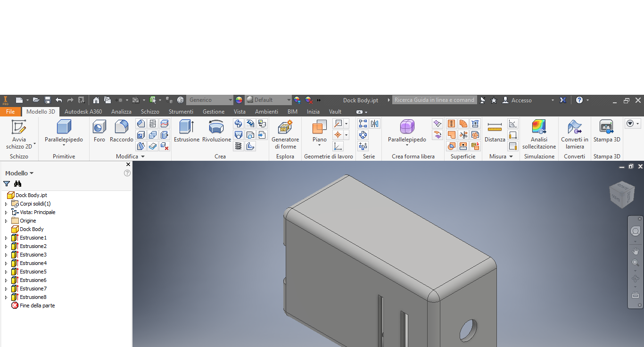Screen dimensions: 644x347
Task: Select the rectangular pattern icon in Serie
Action: tap(363, 124)
